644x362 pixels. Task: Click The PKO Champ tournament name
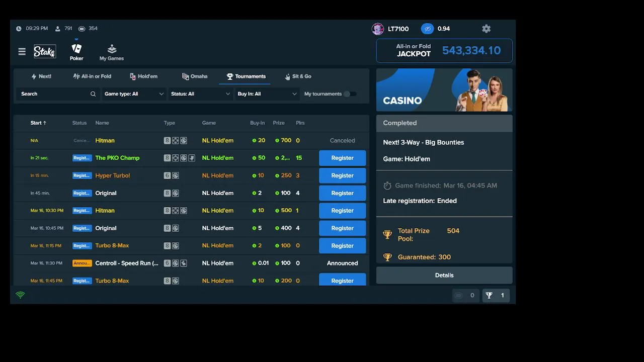(117, 158)
